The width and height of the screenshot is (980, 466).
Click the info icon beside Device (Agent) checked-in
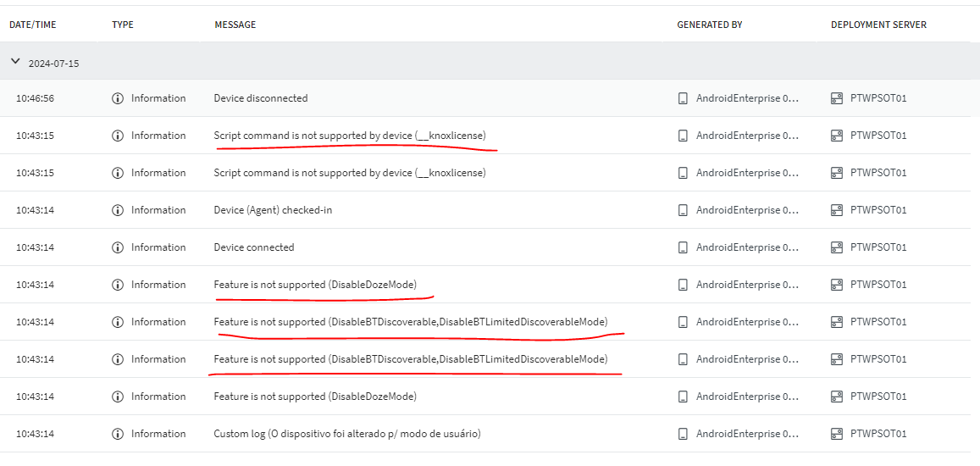tap(118, 210)
